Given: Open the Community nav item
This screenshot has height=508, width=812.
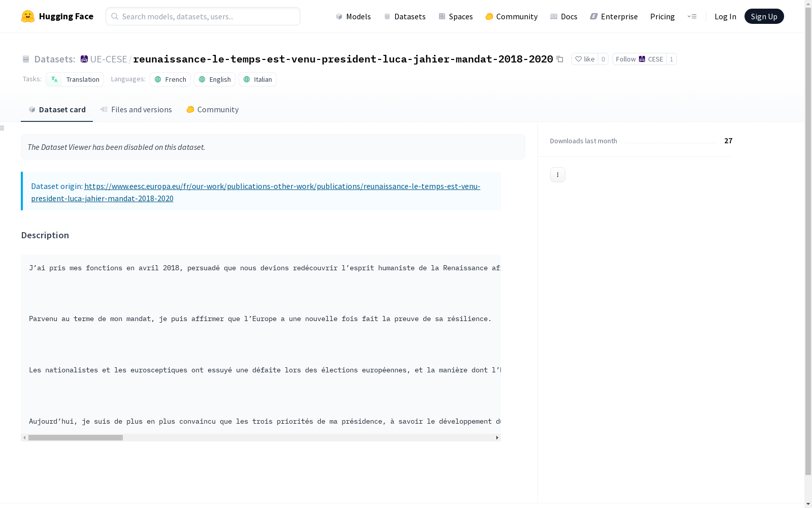Looking at the screenshot, I should [512, 16].
